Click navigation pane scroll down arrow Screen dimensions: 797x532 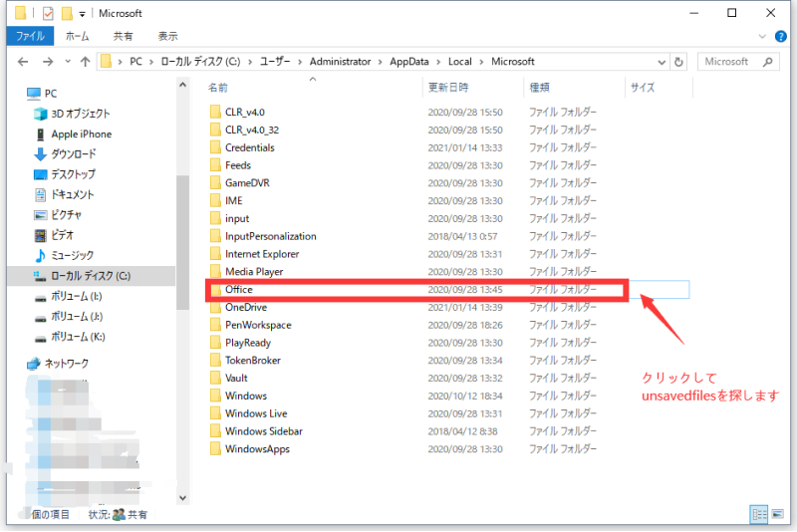click(183, 498)
